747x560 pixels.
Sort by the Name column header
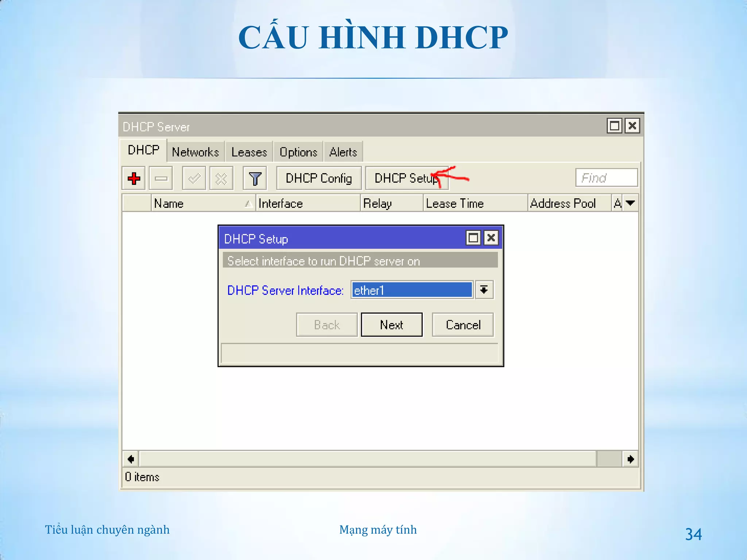(204, 203)
